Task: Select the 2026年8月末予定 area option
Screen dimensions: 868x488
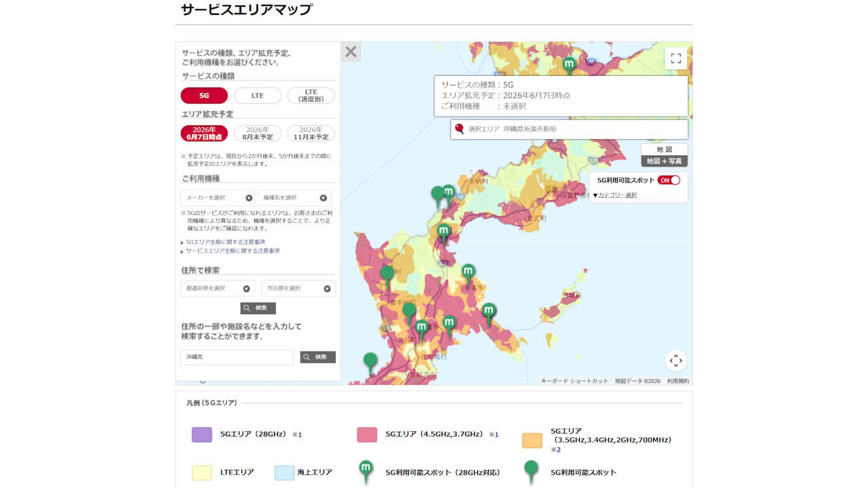Action: 258,134
